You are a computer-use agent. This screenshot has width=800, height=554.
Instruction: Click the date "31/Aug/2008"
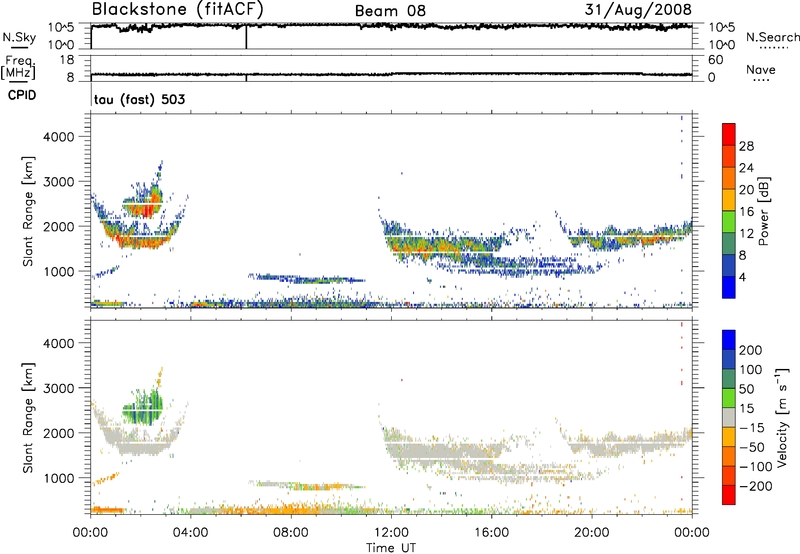(x=638, y=9)
